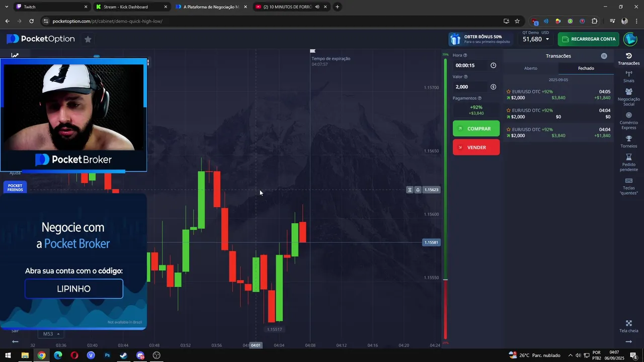The height and width of the screenshot is (362, 644).
Task: Click the 1.15581 current price label
Action: click(x=431, y=242)
